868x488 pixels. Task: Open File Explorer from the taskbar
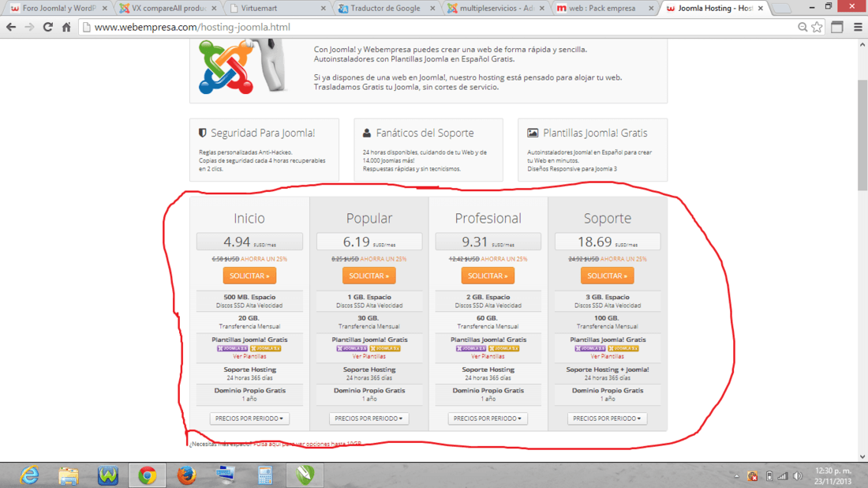(x=69, y=475)
